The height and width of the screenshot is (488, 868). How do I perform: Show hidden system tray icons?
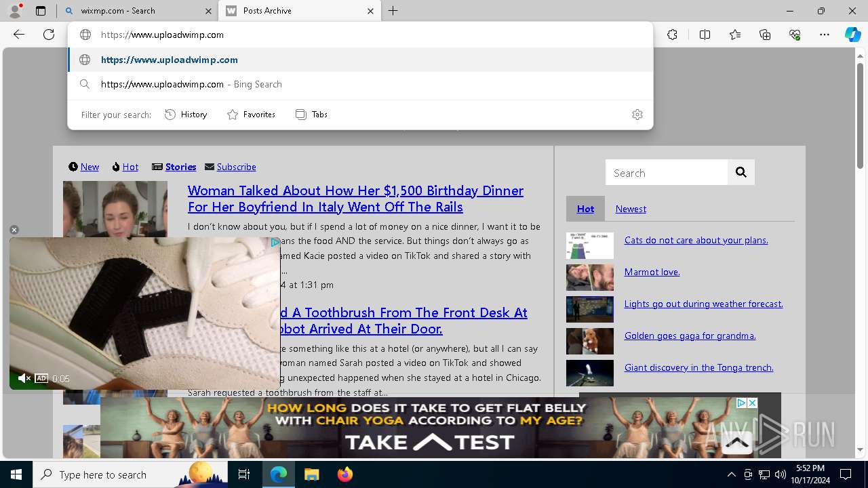tap(731, 474)
